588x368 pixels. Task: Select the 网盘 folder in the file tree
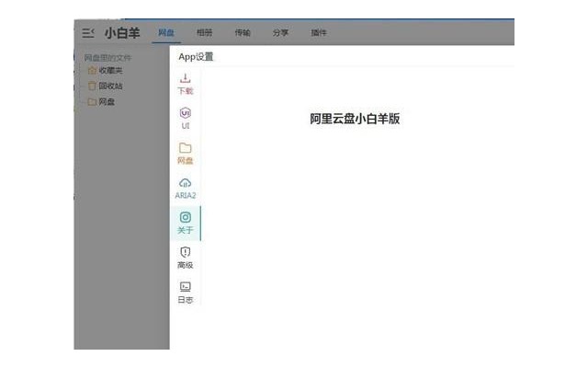pos(101,102)
